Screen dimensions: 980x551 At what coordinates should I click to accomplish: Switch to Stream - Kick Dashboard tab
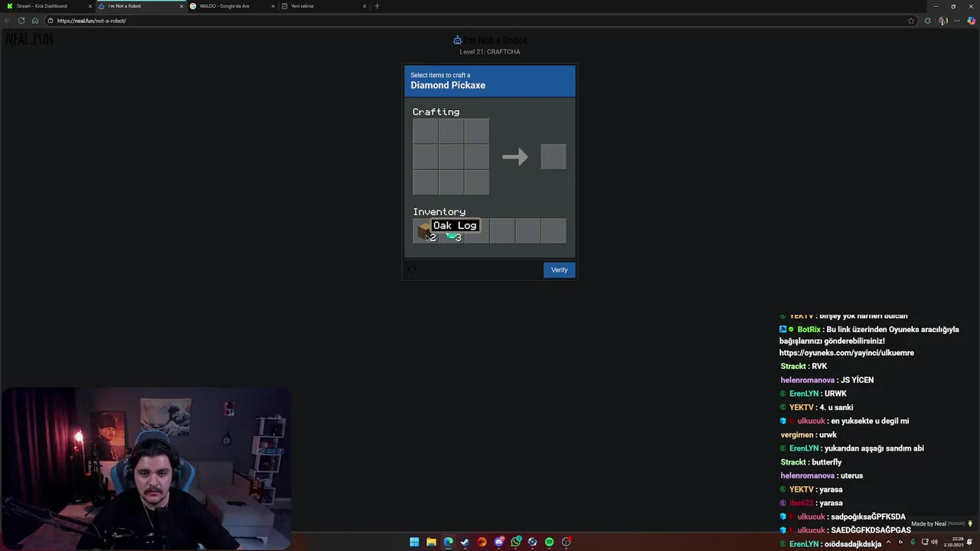pos(46,6)
